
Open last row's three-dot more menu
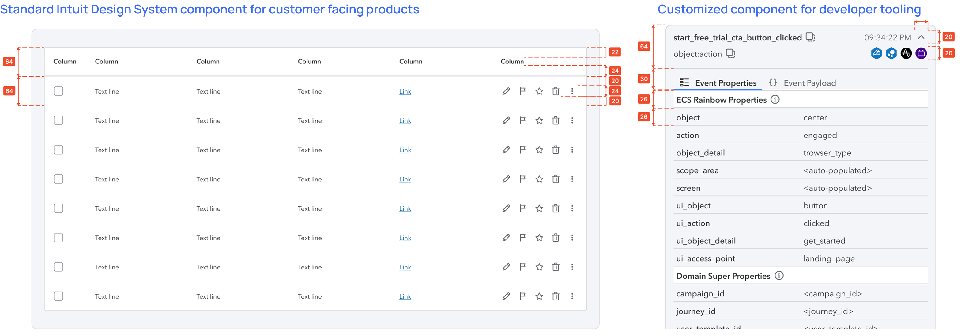572,296
